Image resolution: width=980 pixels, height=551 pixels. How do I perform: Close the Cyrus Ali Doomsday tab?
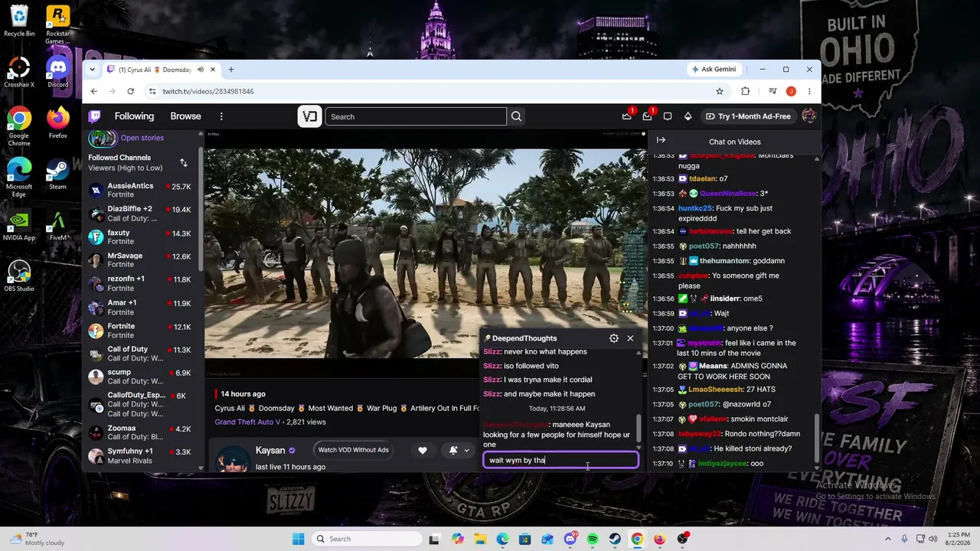[213, 70]
